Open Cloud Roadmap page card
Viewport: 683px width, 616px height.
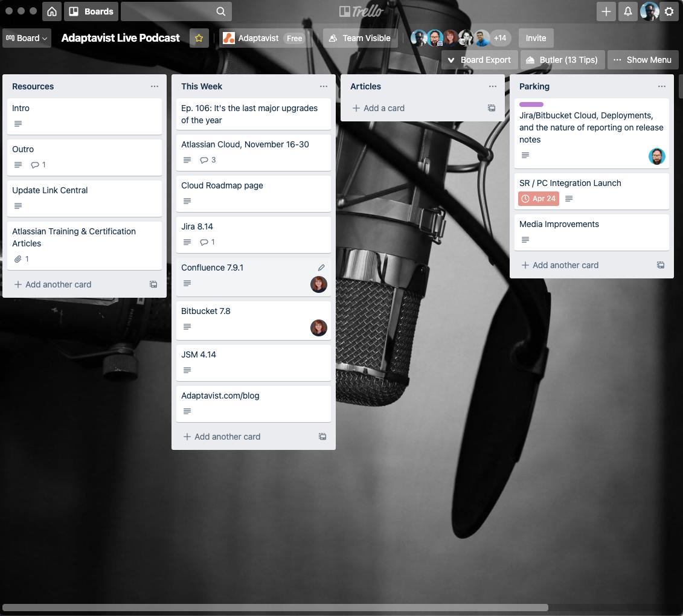(254, 193)
